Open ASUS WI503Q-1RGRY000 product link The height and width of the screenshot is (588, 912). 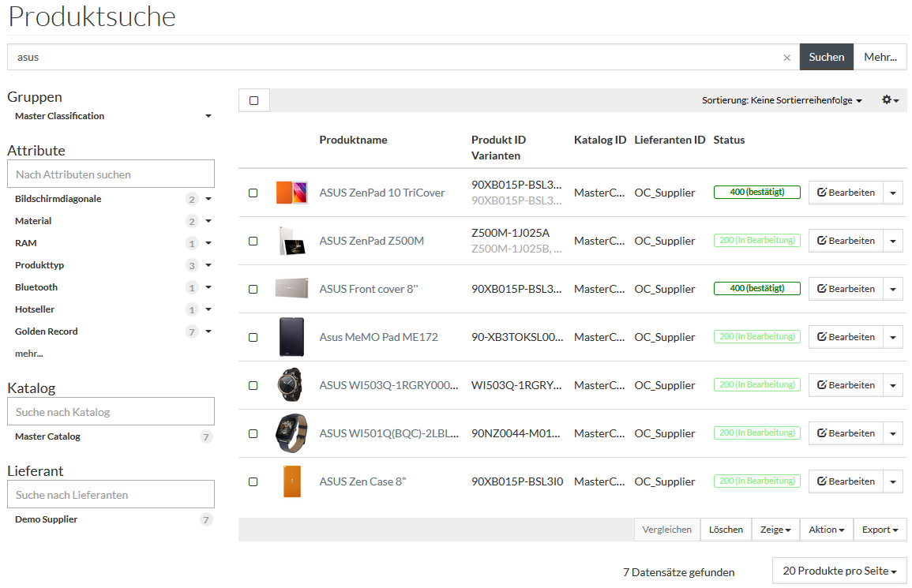coord(388,386)
